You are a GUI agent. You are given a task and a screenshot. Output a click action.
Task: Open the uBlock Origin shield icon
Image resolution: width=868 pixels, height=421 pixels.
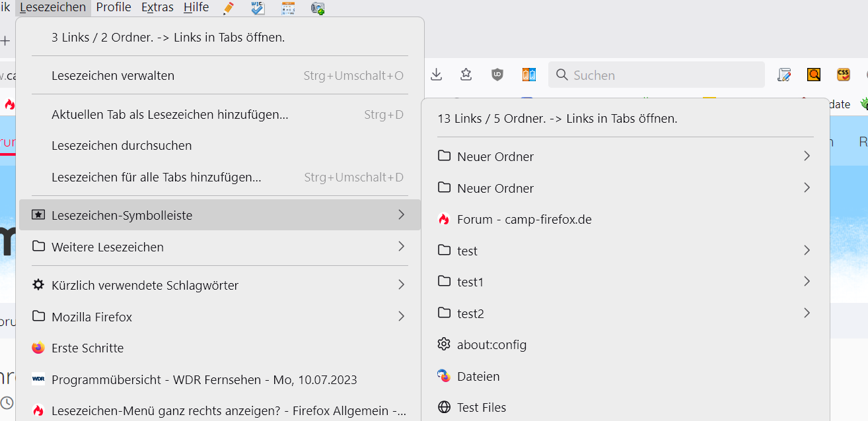(x=497, y=75)
